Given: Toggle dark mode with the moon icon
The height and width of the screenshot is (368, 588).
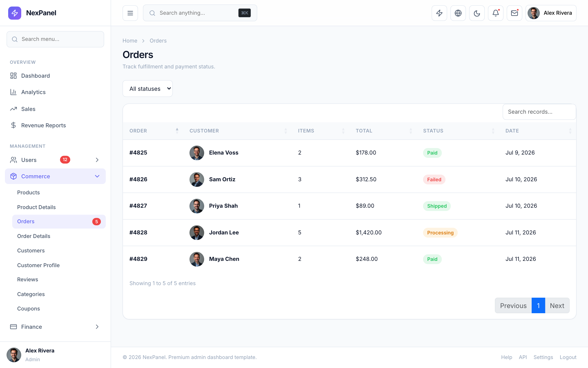Looking at the screenshot, I should click(477, 13).
